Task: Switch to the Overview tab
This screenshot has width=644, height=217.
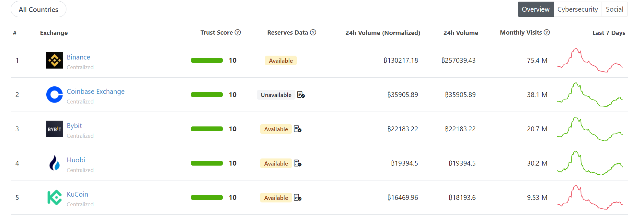Action: click(x=535, y=9)
